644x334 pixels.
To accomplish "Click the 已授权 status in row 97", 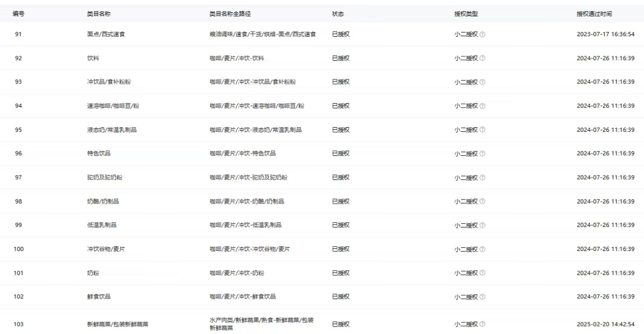I will coord(341,178).
